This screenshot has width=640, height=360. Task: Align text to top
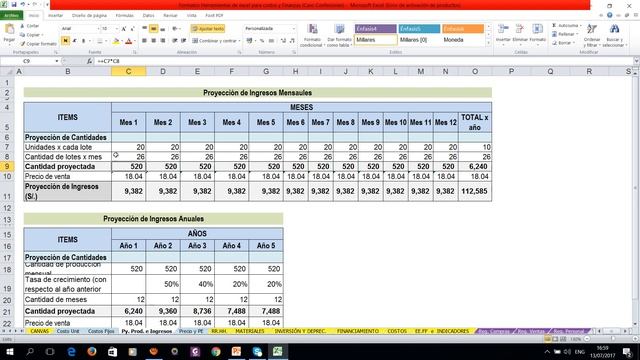point(144,29)
